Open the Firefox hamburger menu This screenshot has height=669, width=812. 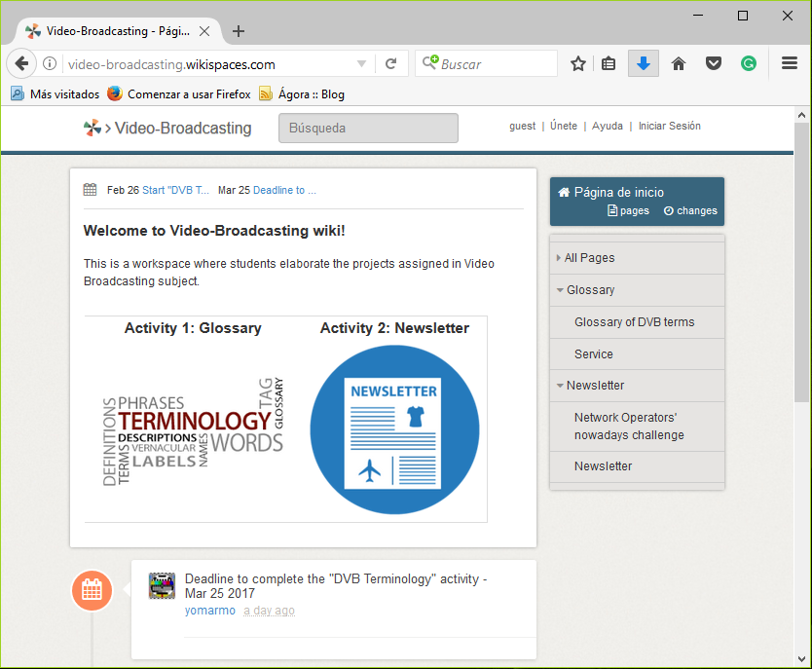[791, 62]
